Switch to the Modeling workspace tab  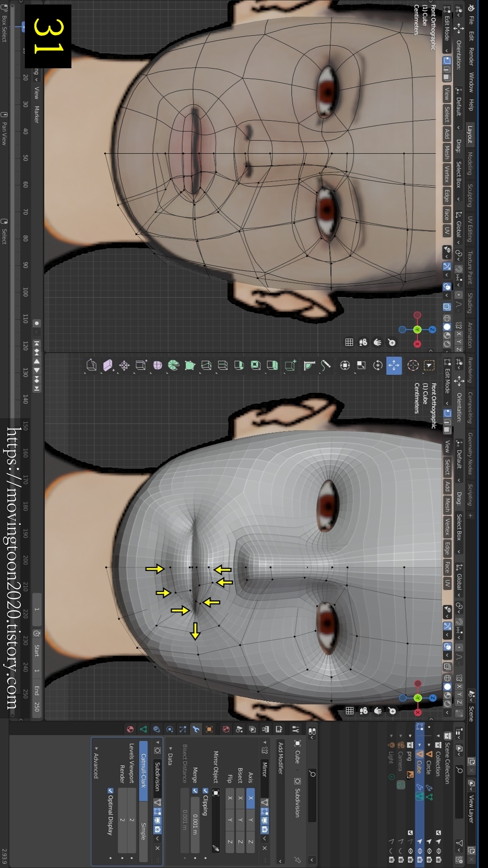tap(470, 164)
